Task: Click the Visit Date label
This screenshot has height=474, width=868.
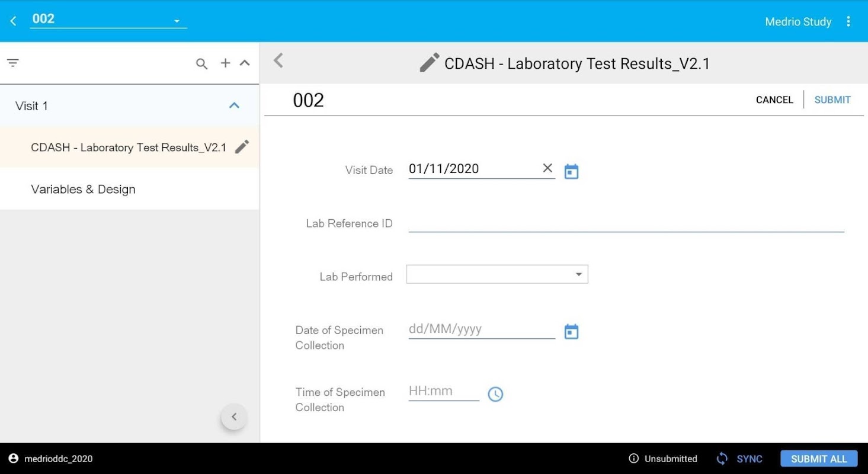Action: 369,170
